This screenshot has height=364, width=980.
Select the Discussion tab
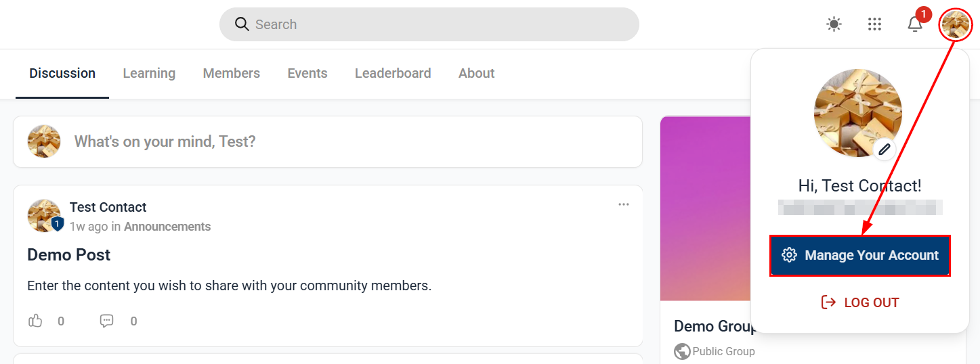(62, 73)
